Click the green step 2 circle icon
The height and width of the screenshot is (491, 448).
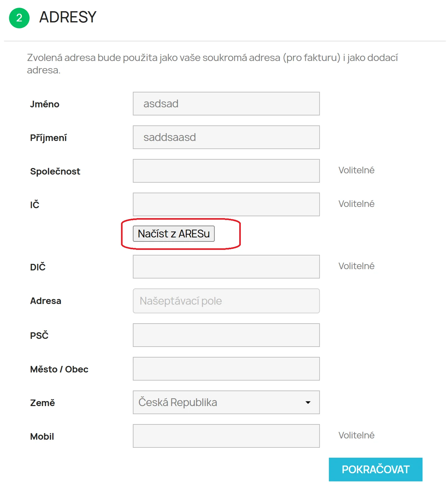19,18
